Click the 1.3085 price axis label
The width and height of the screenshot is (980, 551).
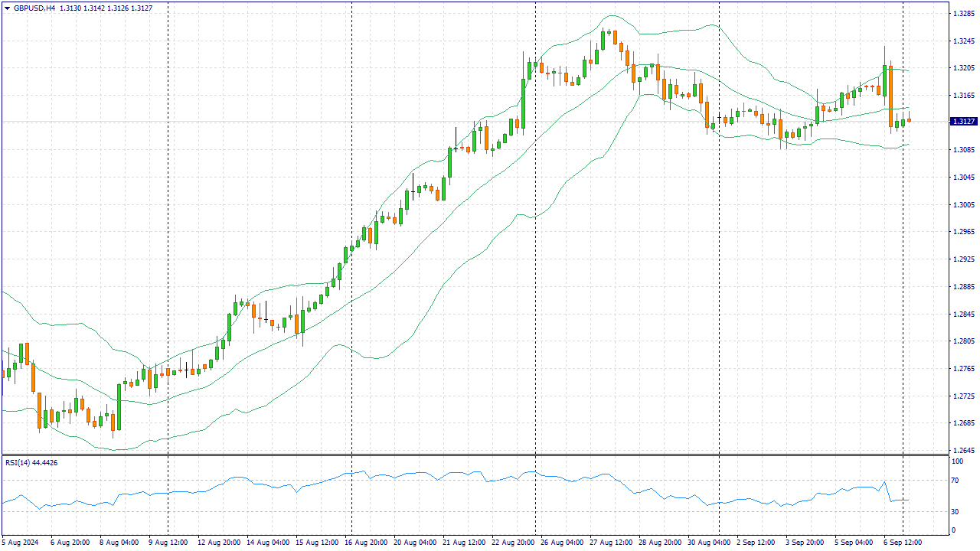pos(963,150)
